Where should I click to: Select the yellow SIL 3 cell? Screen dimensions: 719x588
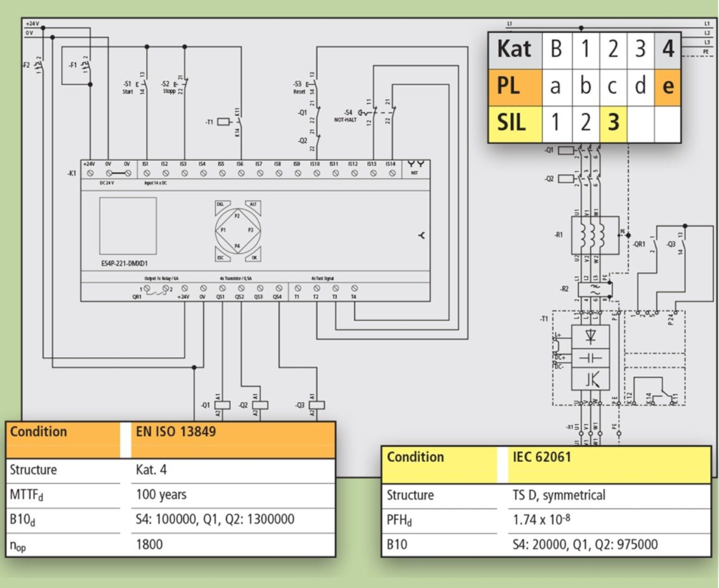(613, 123)
